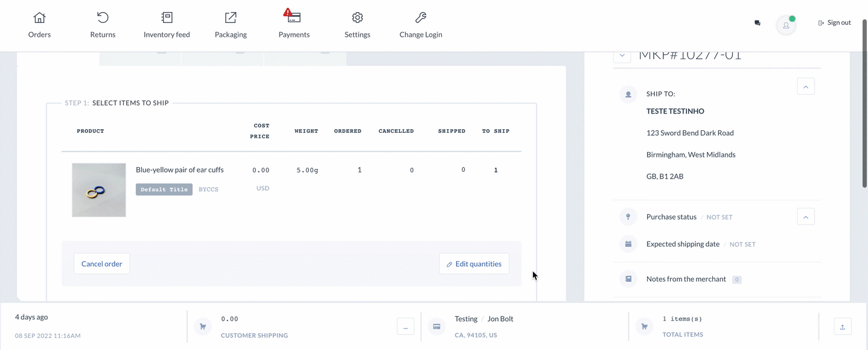868x350 pixels.
Task: Click the Shipped column header
Action: 452,131
